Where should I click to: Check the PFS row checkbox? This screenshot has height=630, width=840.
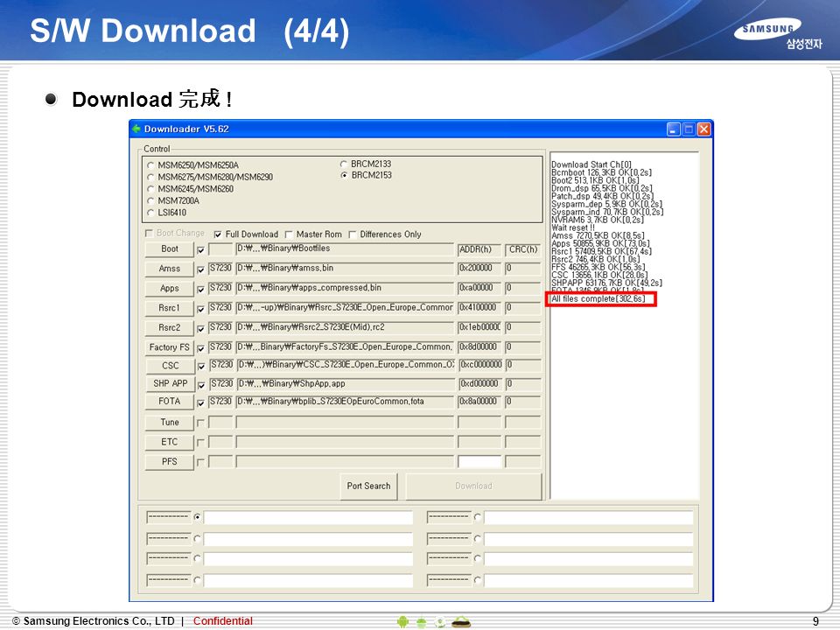pyautogui.click(x=201, y=462)
